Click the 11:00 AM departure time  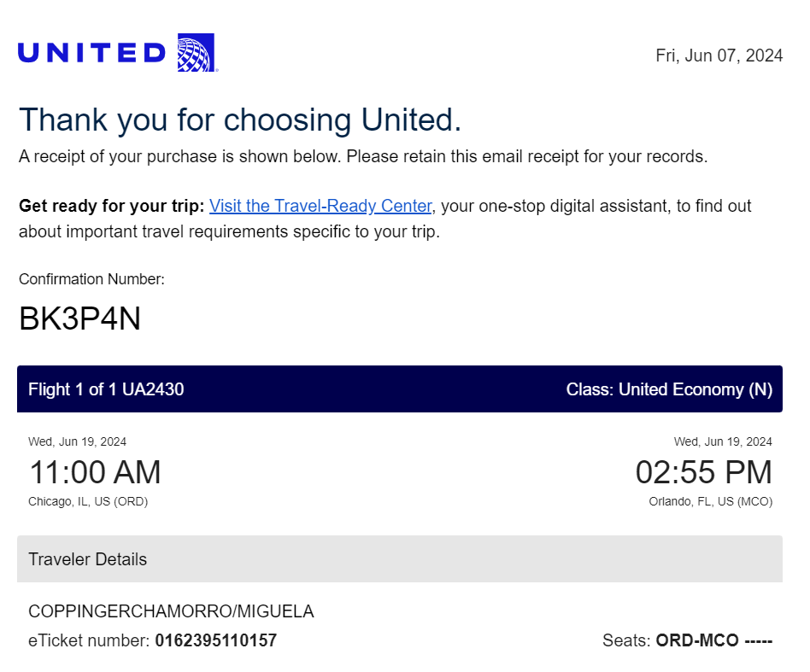pos(95,471)
